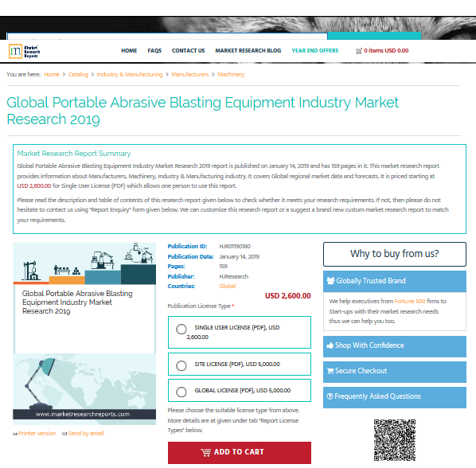Viewport: 476px width, 468px height.
Task: Click the ADD TO CART button
Action: click(x=240, y=453)
